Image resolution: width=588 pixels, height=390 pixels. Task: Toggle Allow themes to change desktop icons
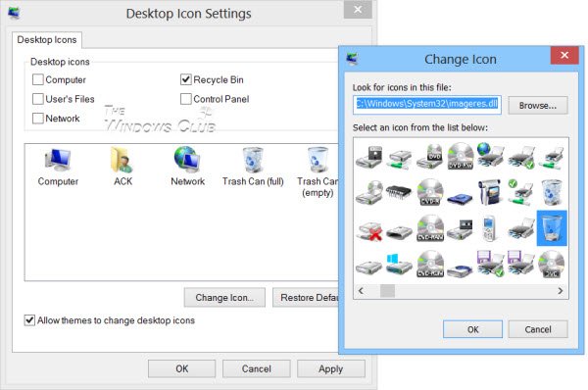pos(29,320)
